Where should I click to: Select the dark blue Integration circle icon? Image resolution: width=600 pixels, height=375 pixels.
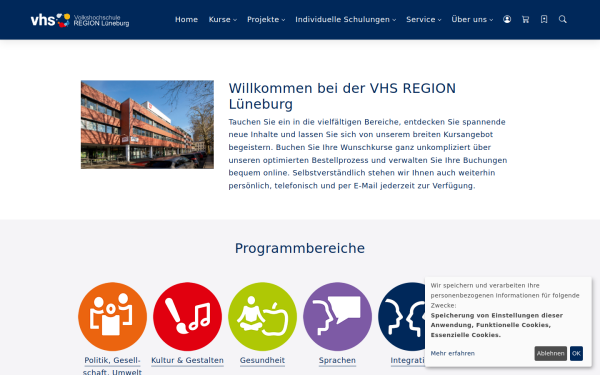point(402,316)
